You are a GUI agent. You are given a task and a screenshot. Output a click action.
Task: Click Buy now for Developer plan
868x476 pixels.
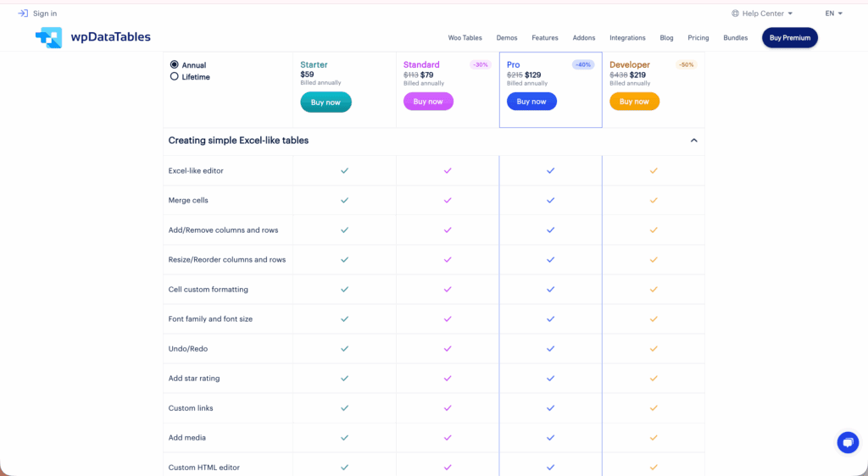tap(634, 102)
